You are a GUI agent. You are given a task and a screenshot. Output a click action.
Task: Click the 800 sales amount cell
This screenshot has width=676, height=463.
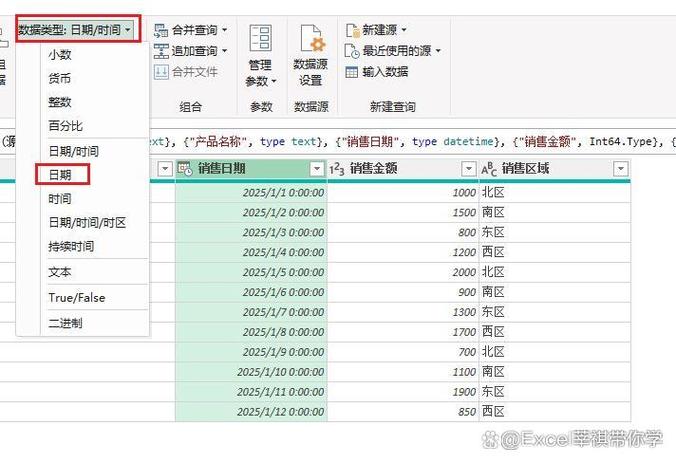tap(403, 232)
